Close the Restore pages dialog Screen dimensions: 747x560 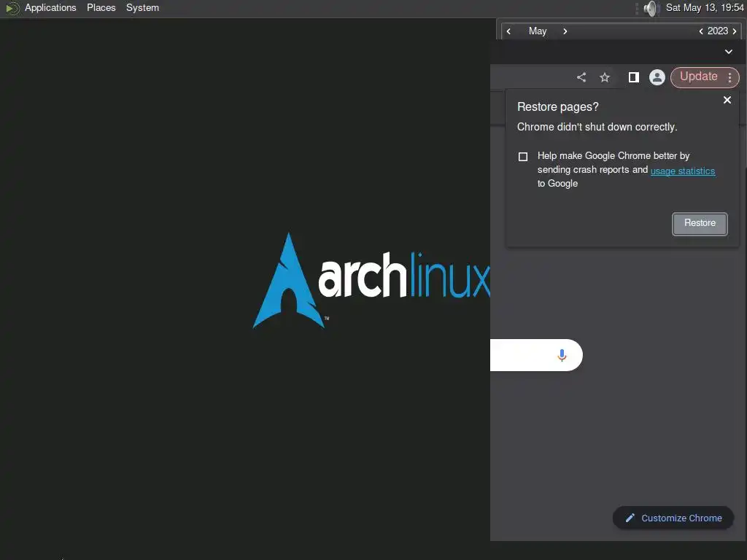coord(727,100)
